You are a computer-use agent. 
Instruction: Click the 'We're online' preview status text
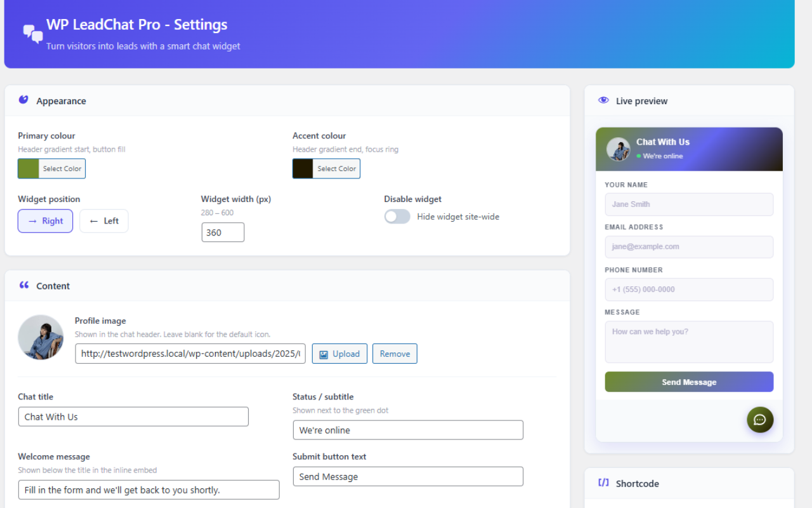pyautogui.click(x=663, y=156)
